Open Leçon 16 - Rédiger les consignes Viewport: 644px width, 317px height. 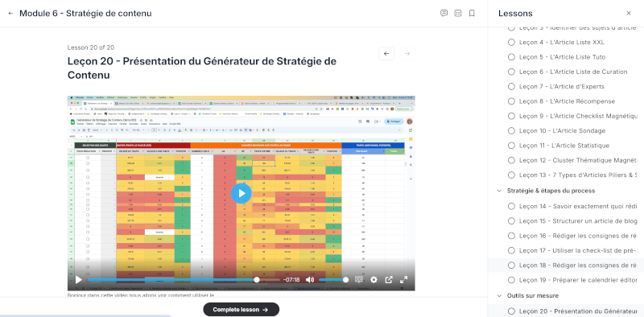click(578, 236)
